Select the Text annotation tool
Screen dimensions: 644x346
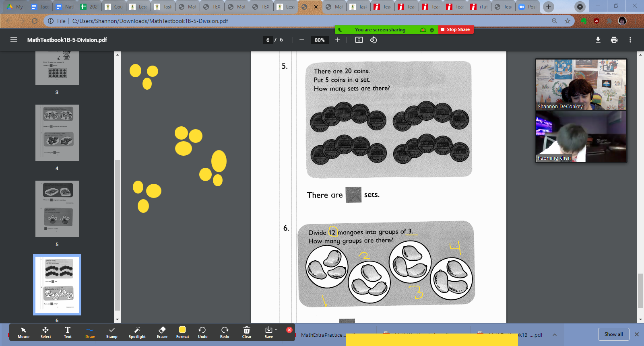[68, 332]
